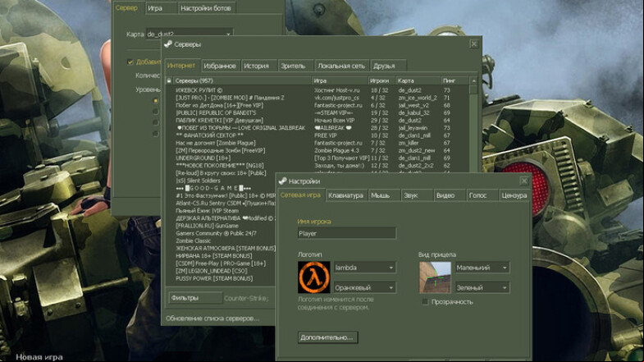Sort by the Игроки column header
The width and height of the screenshot is (644, 362).
pyautogui.click(x=381, y=80)
